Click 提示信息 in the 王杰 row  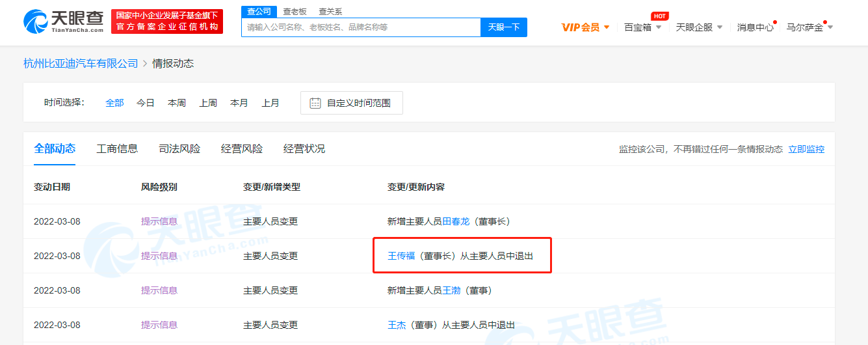coord(159,325)
